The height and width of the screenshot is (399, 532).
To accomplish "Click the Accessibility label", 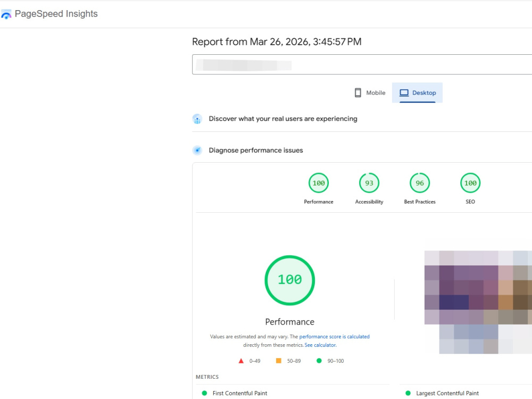I will pos(369,202).
